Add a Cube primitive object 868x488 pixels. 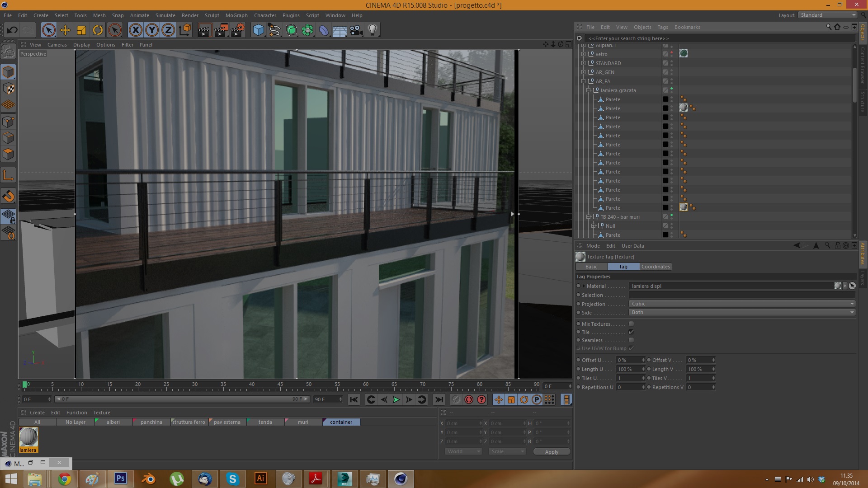click(258, 30)
